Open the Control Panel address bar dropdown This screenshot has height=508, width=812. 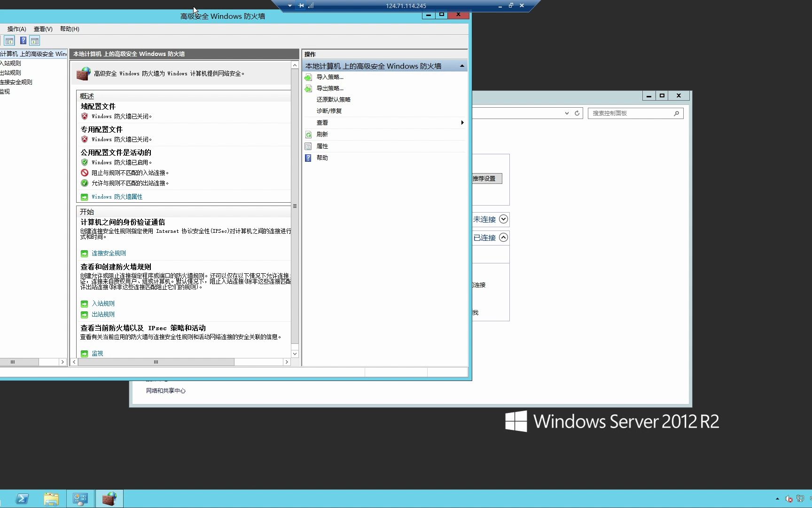click(567, 113)
